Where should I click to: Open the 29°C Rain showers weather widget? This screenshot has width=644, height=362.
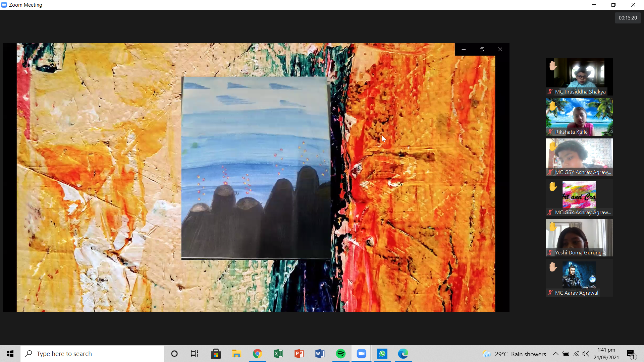pos(514,354)
